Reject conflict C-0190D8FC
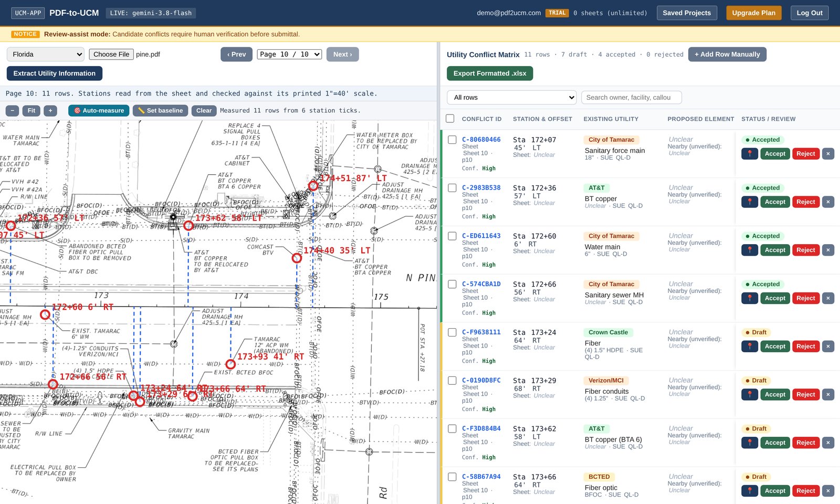840x504 pixels. click(x=806, y=395)
